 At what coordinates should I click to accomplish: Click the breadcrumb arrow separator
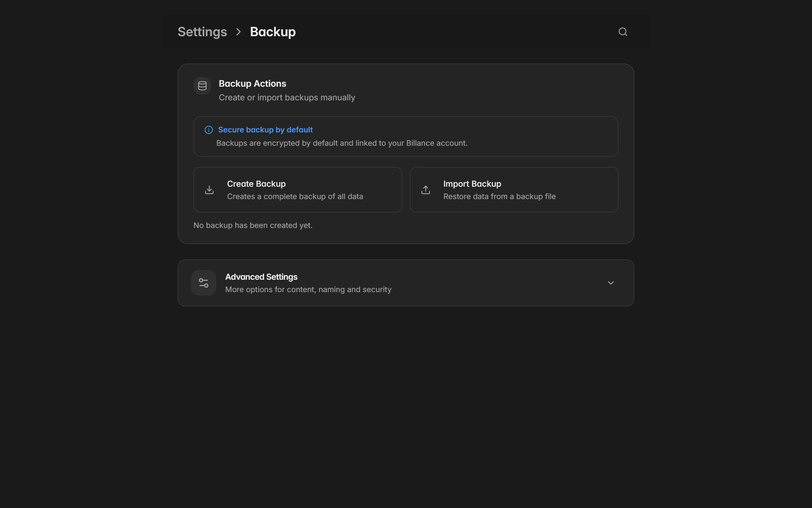239,32
